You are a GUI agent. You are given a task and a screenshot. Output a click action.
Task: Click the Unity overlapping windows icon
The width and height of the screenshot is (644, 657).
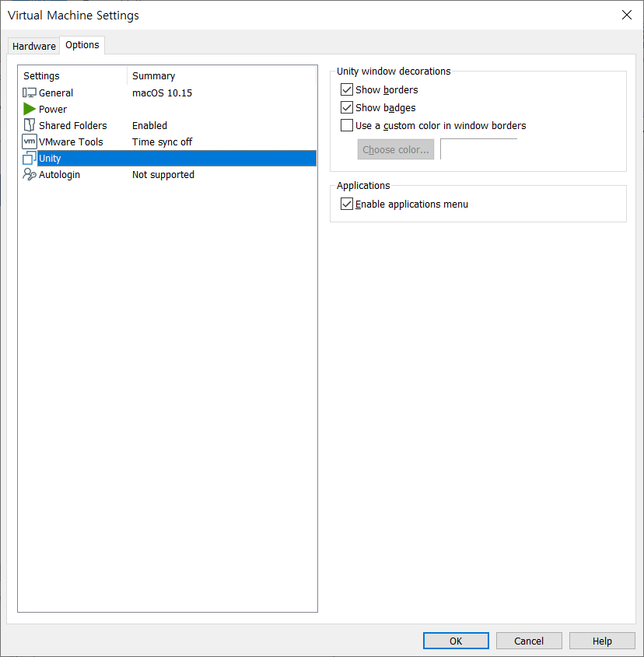click(30, 158)
